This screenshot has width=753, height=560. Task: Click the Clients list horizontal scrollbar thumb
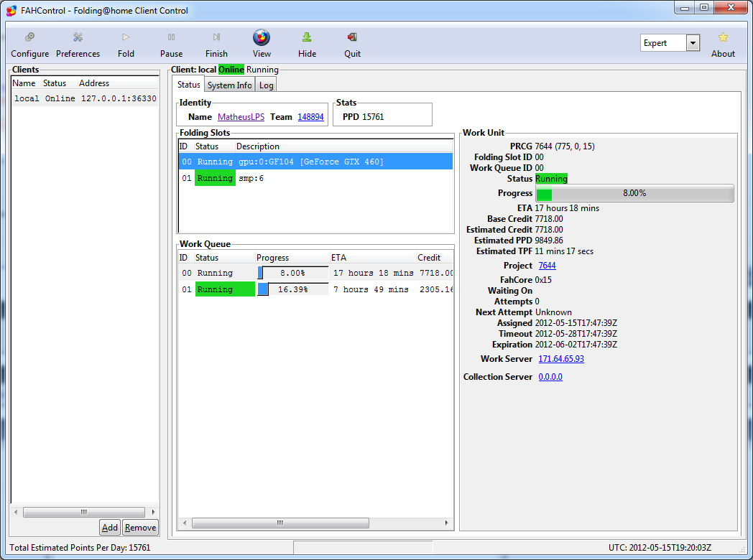tap(84, 512)
